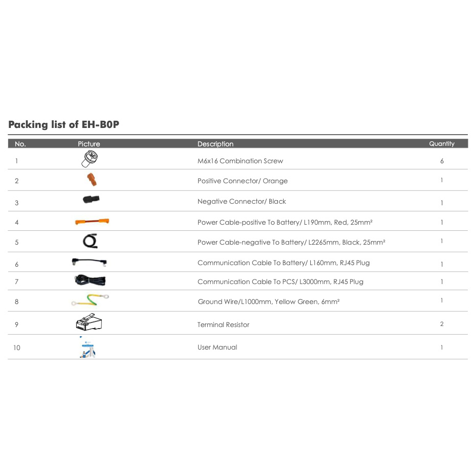Select the red positive power cable picture

[92, 222]
